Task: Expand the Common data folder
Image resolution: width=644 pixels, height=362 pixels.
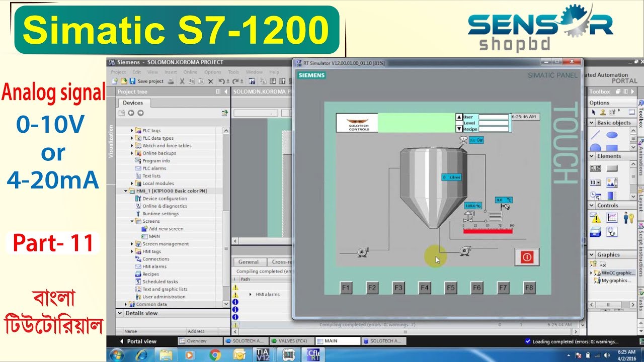Action: pos(126,304)
